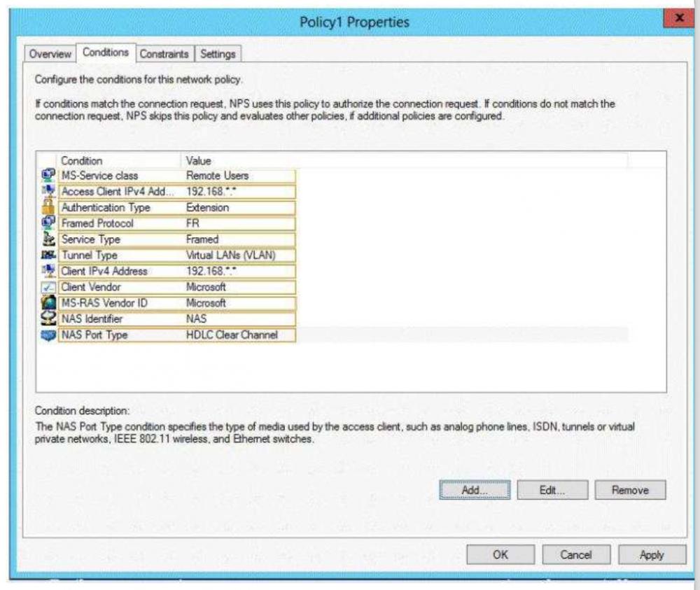Viewport: 700px width, 590px height.
Task: Select the Conditions tab
Action: tap(106, 52)
